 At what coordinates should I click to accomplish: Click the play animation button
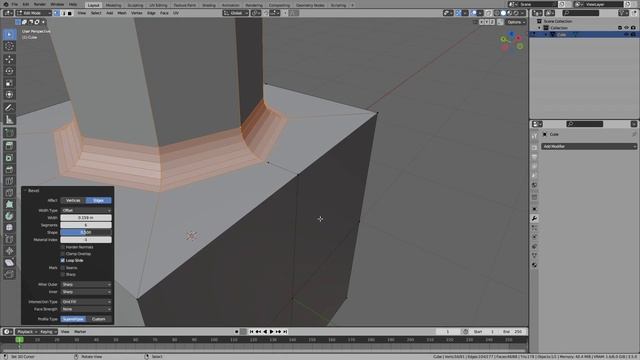click(x=271, y=332)
